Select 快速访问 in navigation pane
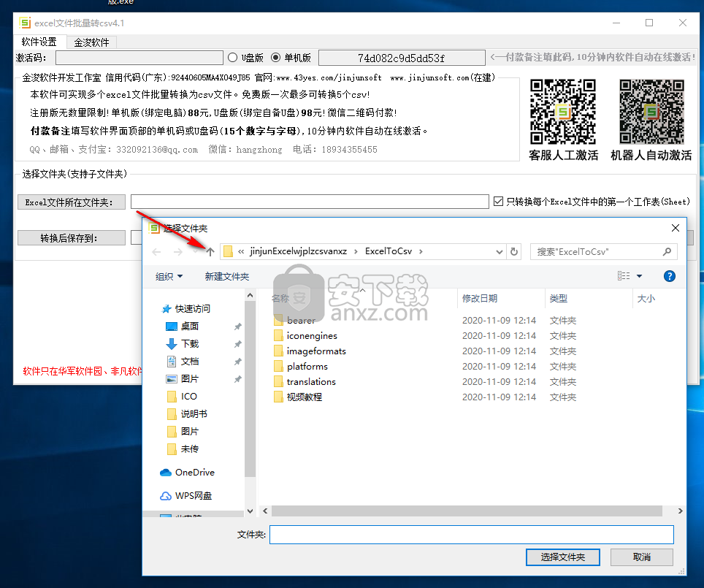The height and width of the screenshot is (588, 704). click(x=192, y=308)
